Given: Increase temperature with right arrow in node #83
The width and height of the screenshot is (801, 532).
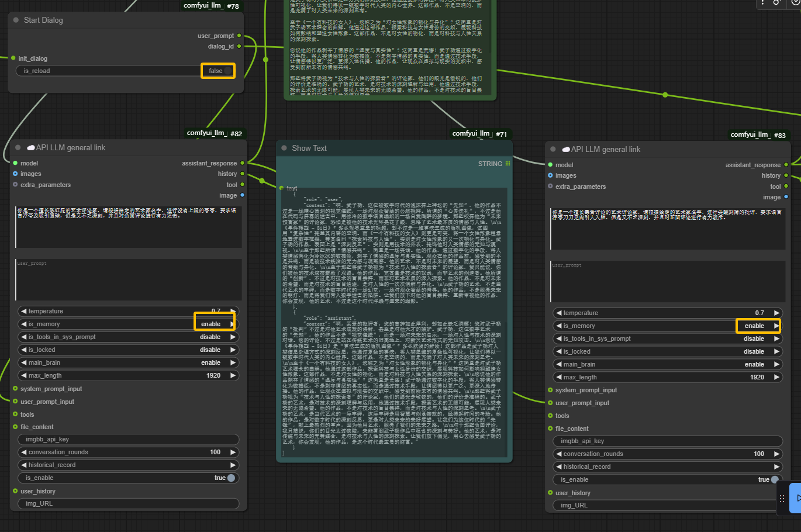Looking at the screenshot, I should [776, 313].
